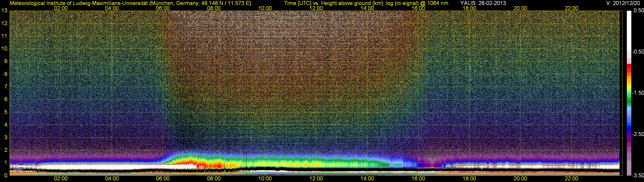Viewport: 644px width, 182px height.
Task: Click the color scale bar legend
Action: pos(629,93)
